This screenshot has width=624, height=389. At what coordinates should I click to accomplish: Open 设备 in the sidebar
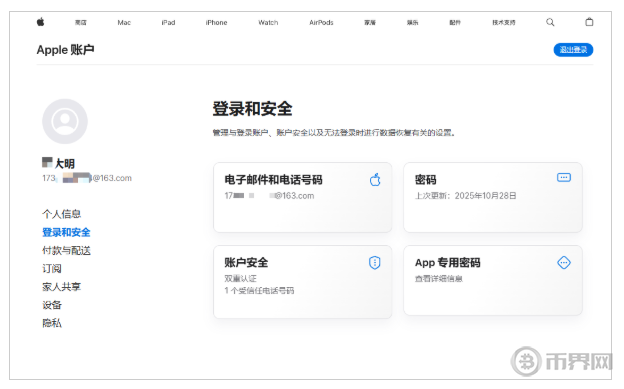(x=52, y=305)
